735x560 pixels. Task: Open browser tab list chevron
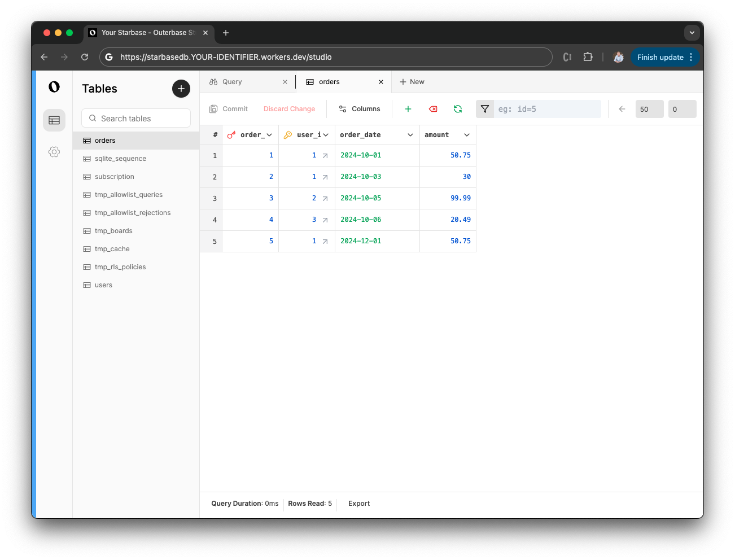692,33
